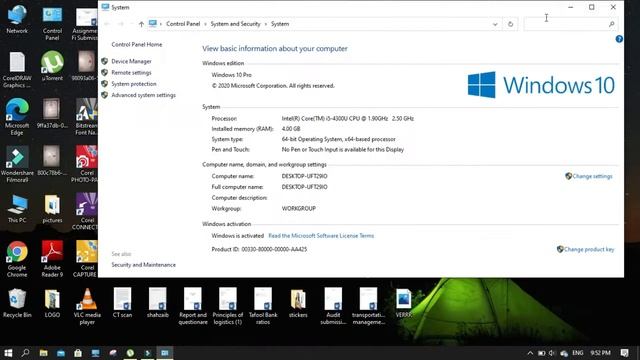Select the Report and questionare document icon
This screenshot has height=360, width=640.
tap(193, 306)
